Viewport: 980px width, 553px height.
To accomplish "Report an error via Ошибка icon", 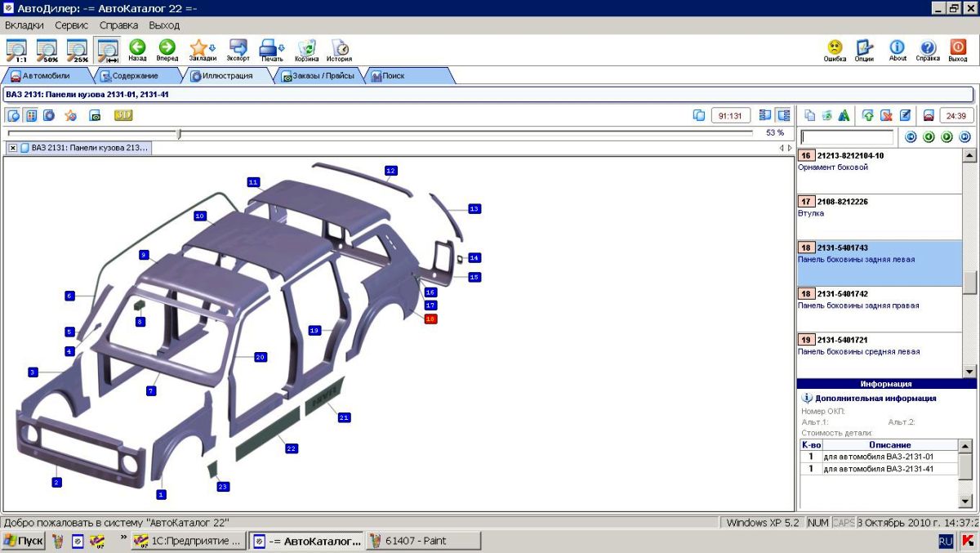I will pos(835,50).
